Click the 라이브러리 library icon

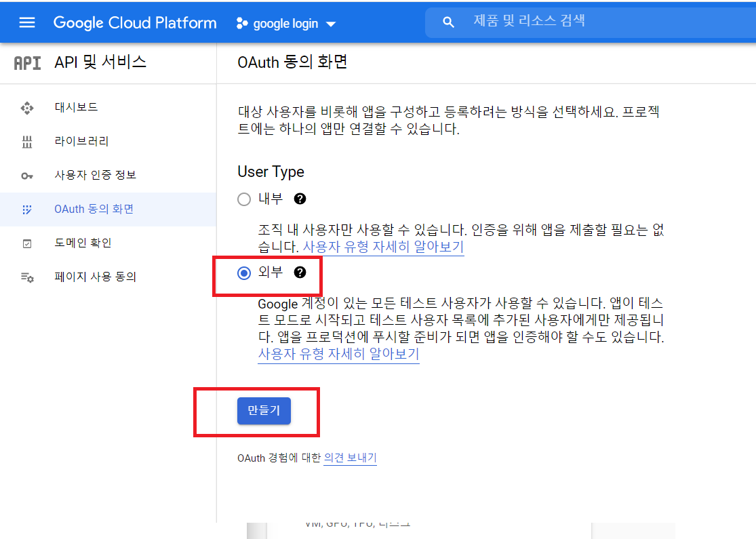pyautogui.click(x=27, y=142)
